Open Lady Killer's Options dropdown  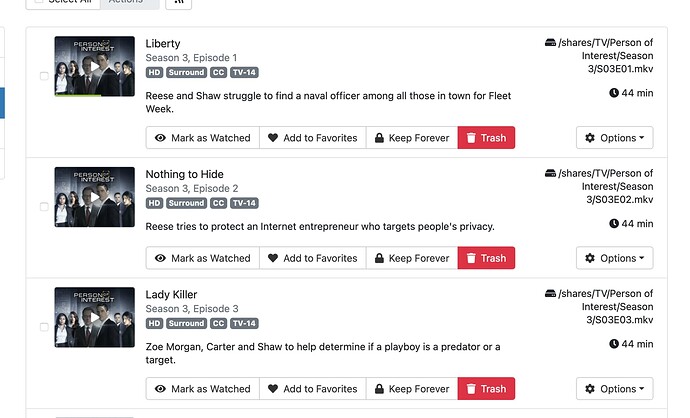(614, 389)
